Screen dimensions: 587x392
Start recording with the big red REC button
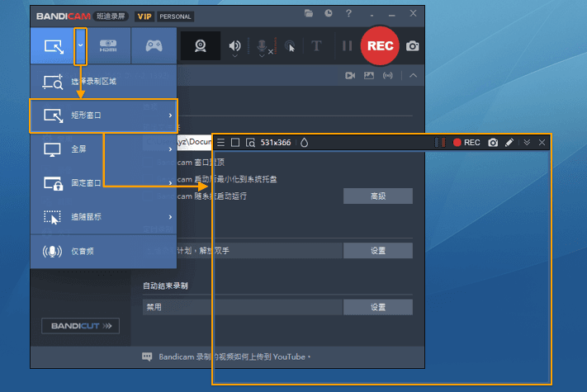380,45
